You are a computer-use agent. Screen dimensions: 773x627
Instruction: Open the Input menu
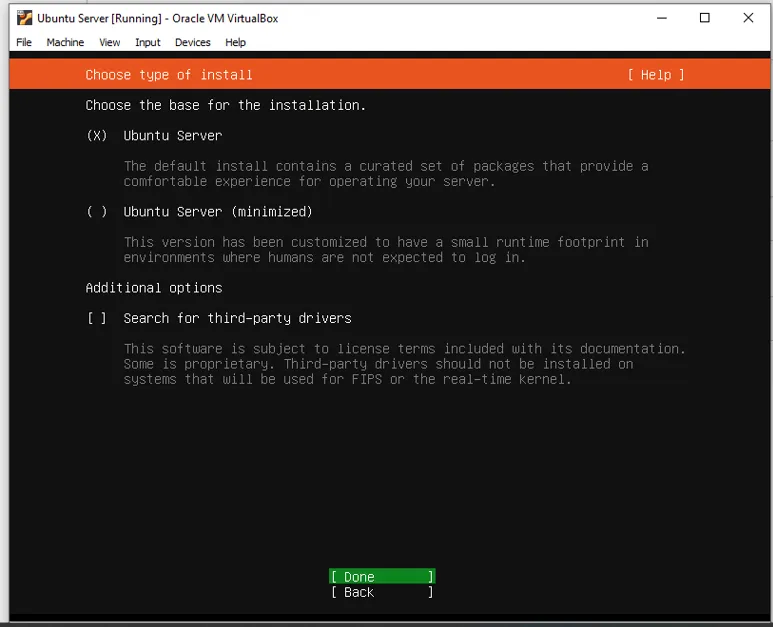coord(147,42)
